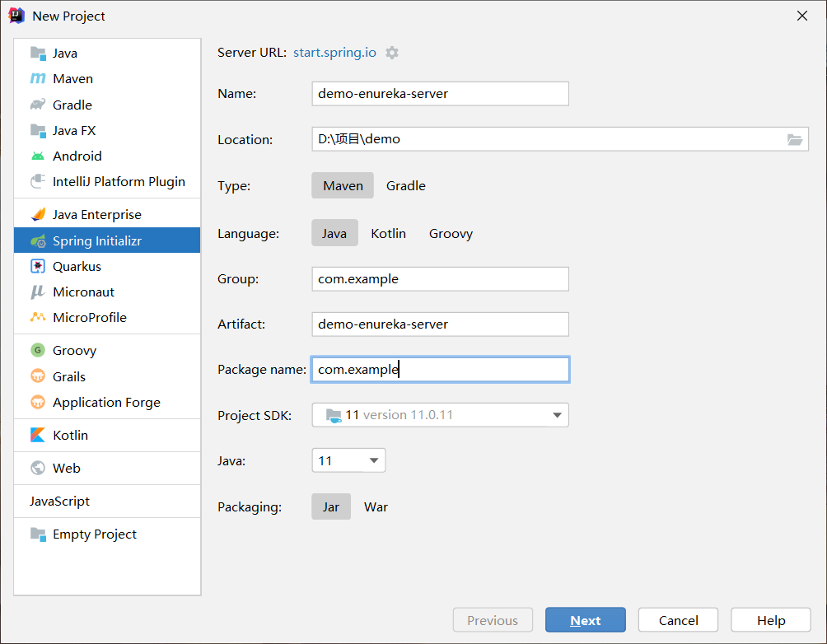
Task: Select the Empty Project entry
Action: click(94, 534)
